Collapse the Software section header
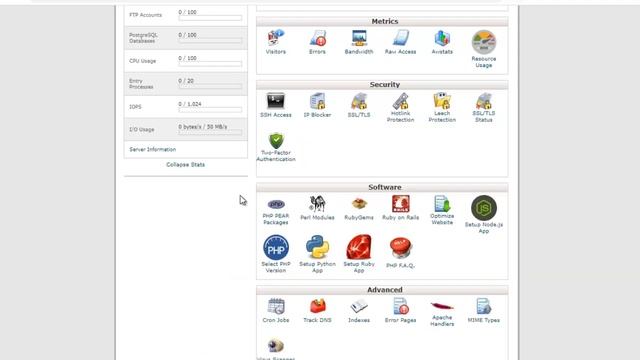The height and width of the screenshot is (360, 640). (382, 187)
